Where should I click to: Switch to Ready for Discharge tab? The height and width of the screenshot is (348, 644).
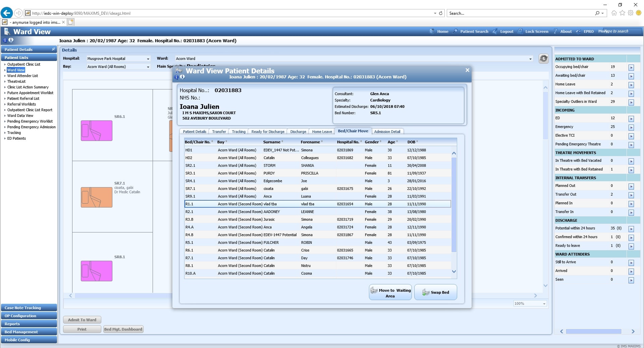pos(268,132)
